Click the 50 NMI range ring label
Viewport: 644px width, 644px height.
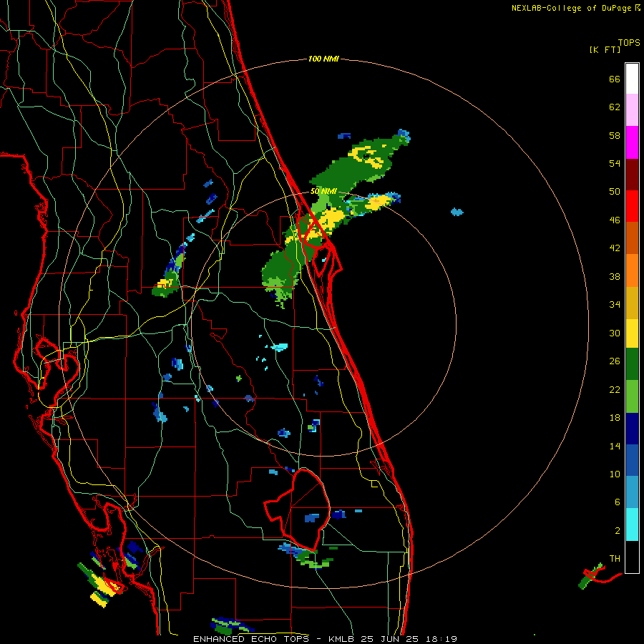pos(323,191)
